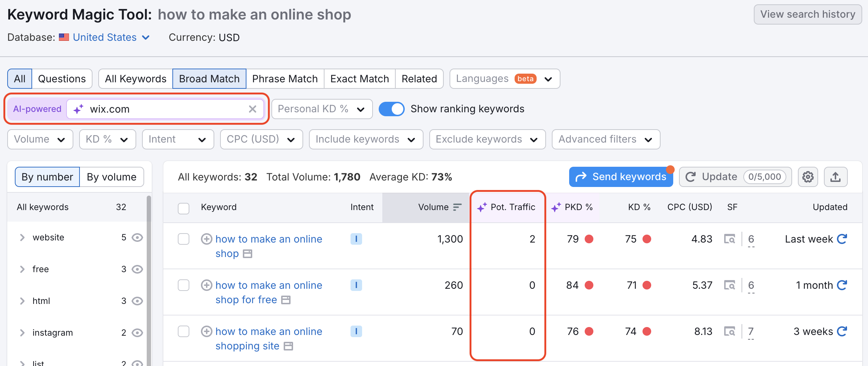868x366 pixels.
Task: Select Phrase Match tab
Action: tap(285, 79)
